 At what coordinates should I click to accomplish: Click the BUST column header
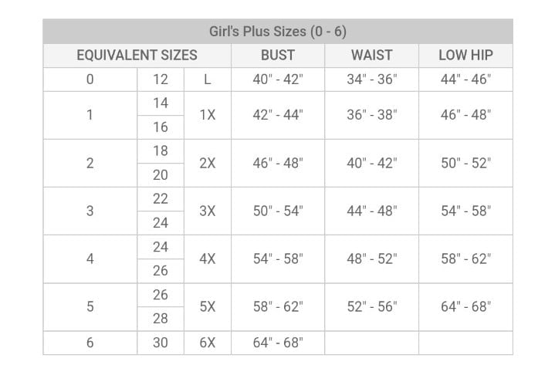tap(278, 56)
